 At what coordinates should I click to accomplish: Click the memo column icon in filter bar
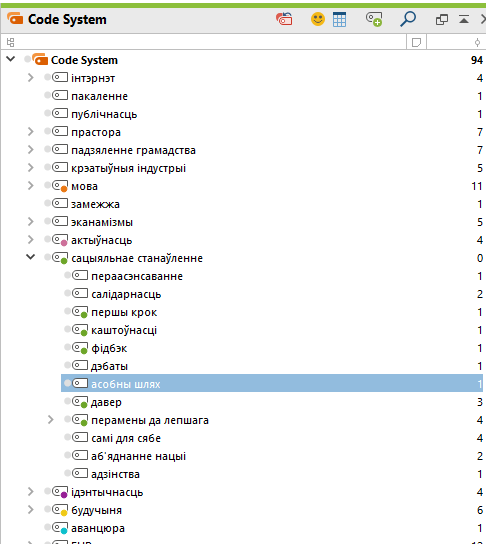point(416,42)
